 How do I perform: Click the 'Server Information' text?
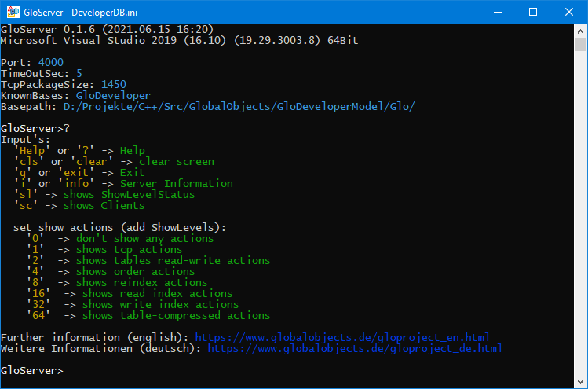[x=177, y=184]
